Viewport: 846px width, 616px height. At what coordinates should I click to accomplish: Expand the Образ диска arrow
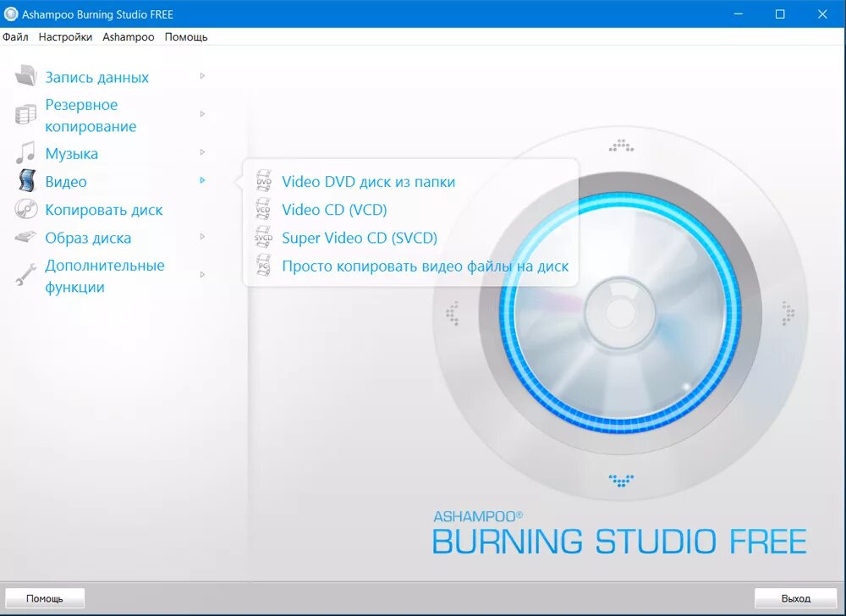click(202, 236)
